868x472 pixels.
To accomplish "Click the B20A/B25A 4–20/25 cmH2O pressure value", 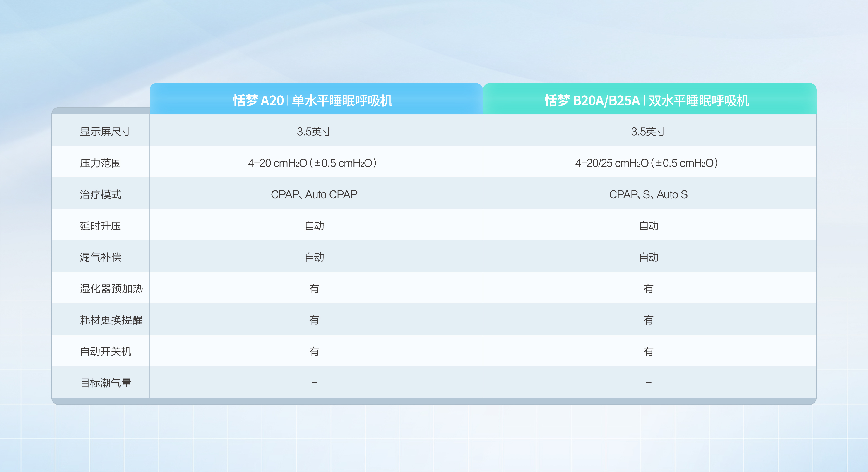I will pos(646,163).
